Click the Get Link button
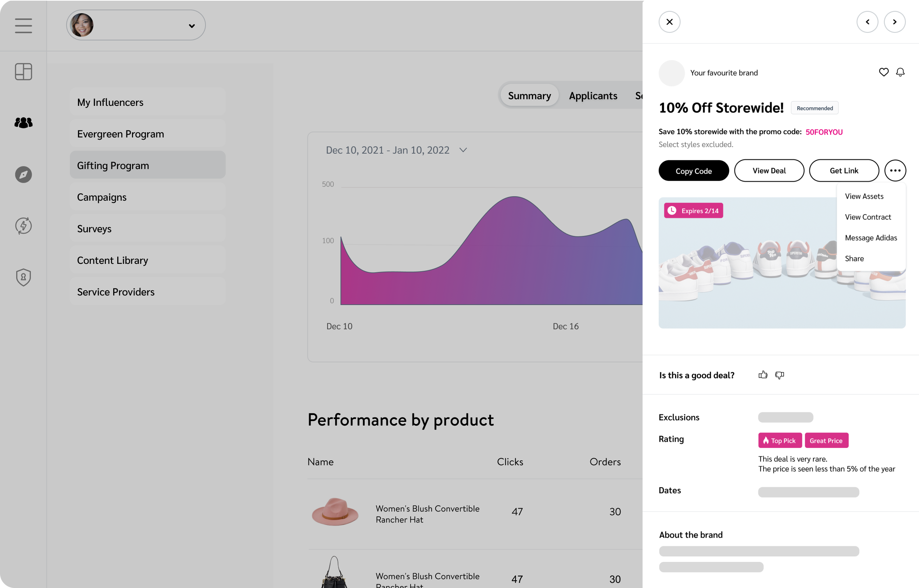919x588 pixels. pyautogui.click(x=844, y=171)
